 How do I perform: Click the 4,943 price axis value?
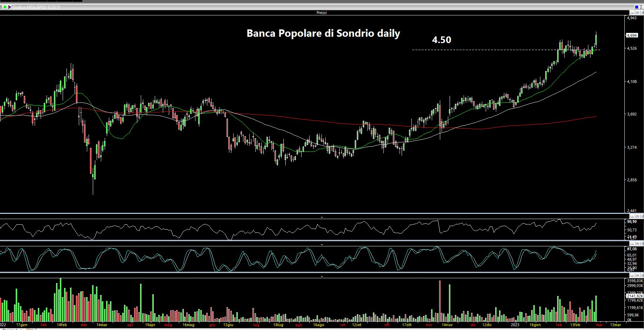(632, 18)
